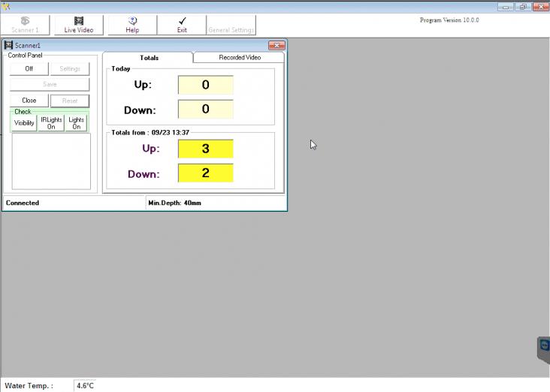Click the Program Version 10.0.0 text

[x=449, y=20]
